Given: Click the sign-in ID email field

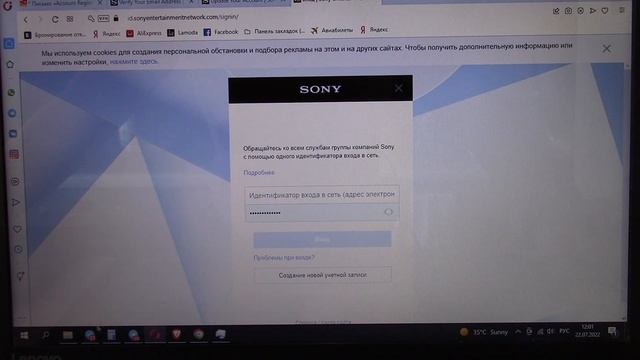Looking at the screenshot, I should pos(322,195).
